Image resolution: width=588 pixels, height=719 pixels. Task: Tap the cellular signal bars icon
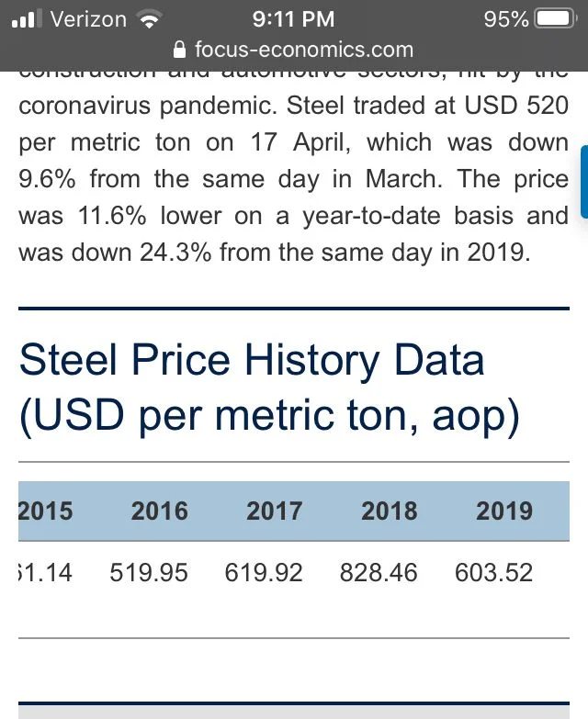(x=26, y=18)
